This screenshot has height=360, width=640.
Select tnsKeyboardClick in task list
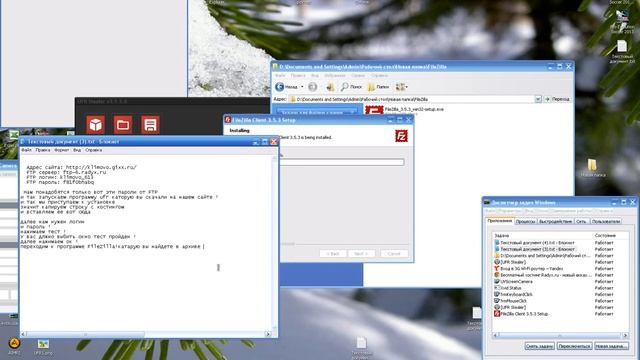(x=554, y=294)
